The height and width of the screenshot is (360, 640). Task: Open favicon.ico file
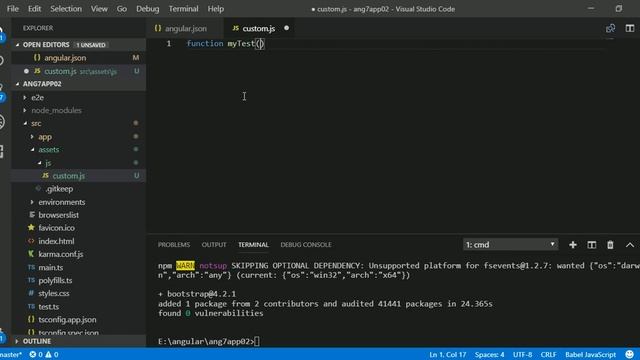78,228
